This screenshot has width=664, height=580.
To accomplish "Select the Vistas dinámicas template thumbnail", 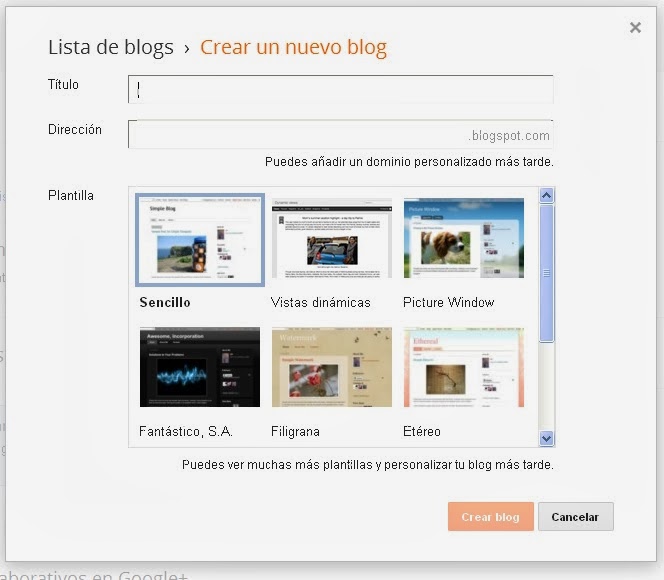I will (332, 238).
